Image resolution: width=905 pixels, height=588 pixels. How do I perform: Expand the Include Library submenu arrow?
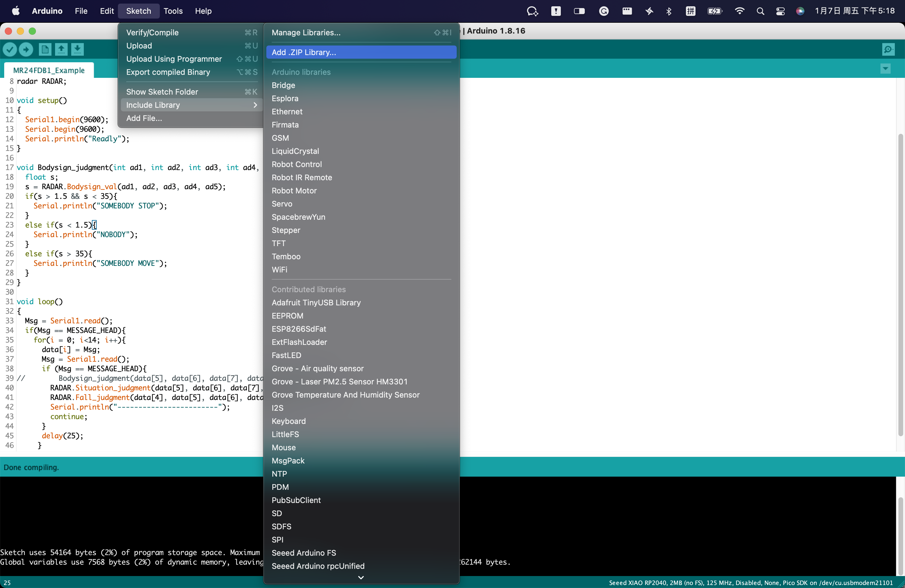pos(255,105)
